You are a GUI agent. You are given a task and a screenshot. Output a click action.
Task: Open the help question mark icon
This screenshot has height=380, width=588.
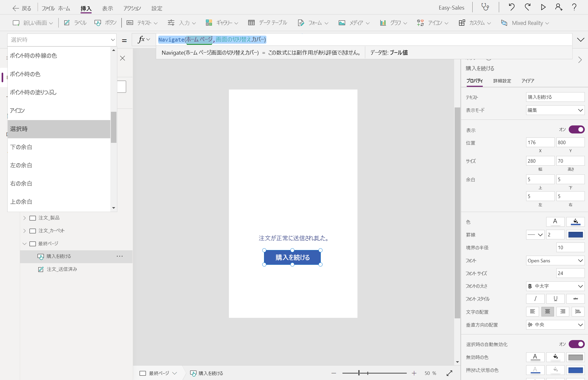pos(574,7)
